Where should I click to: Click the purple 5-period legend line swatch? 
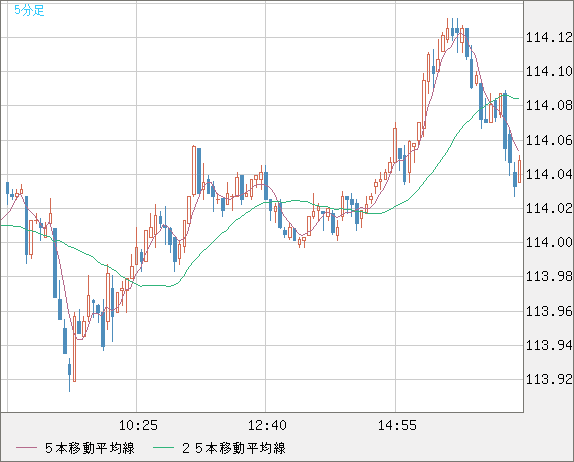[x=26, y=448]
